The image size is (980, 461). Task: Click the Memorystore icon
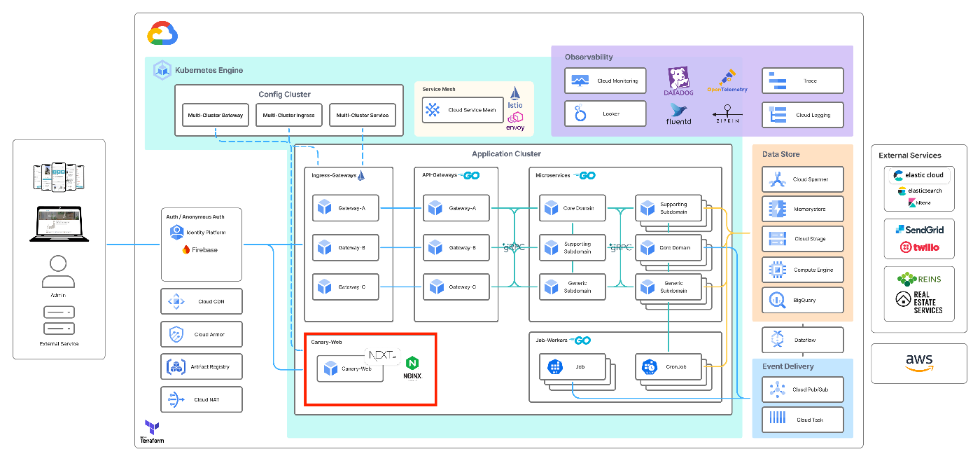[x=777, y=209]
